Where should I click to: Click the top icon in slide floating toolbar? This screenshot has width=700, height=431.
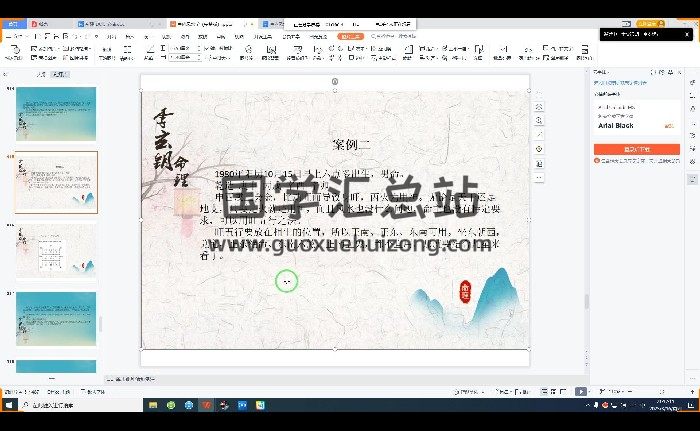(x=539, y=106)
